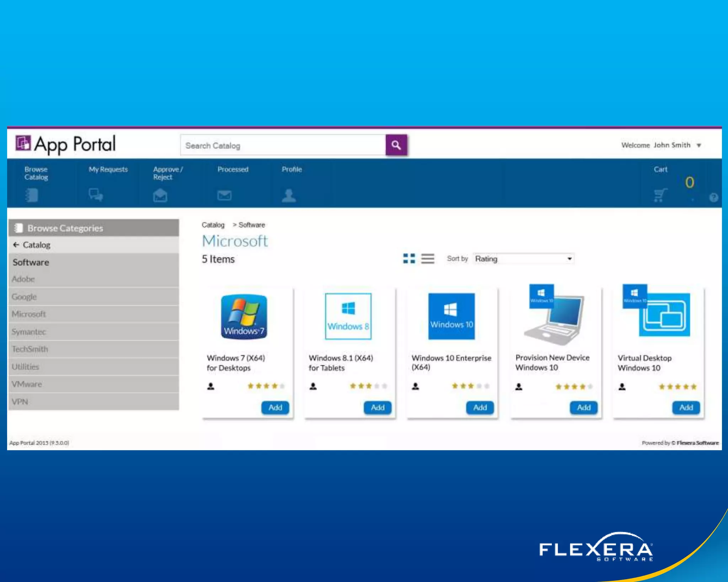Click the user icon under Windows 10 Enterprise
This screenshot has width=728, height=582.
415,386
